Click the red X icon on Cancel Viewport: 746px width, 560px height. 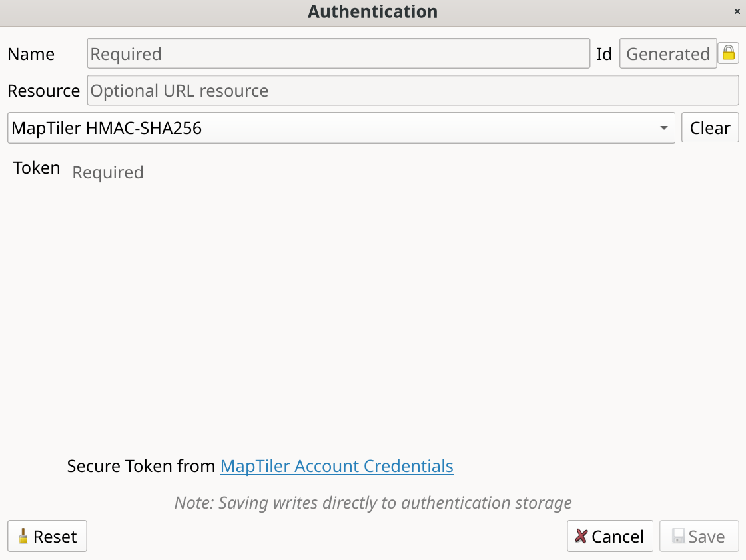click(582, 536)
